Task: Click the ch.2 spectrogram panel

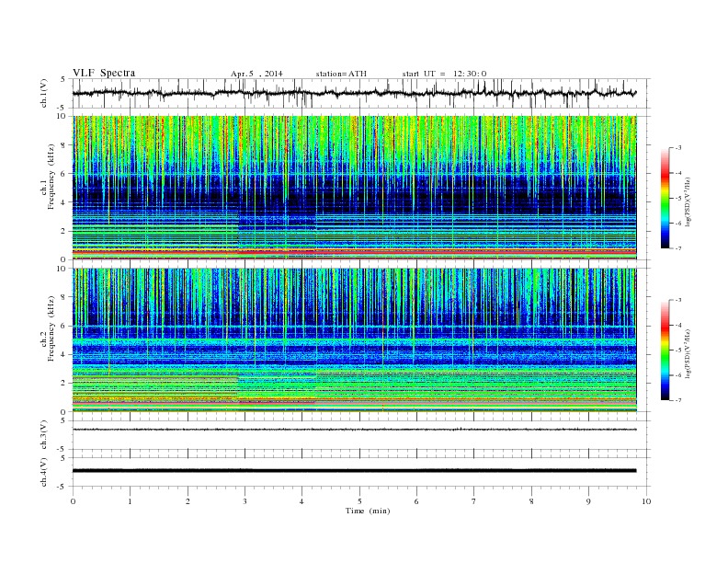Action: [354, 340]
